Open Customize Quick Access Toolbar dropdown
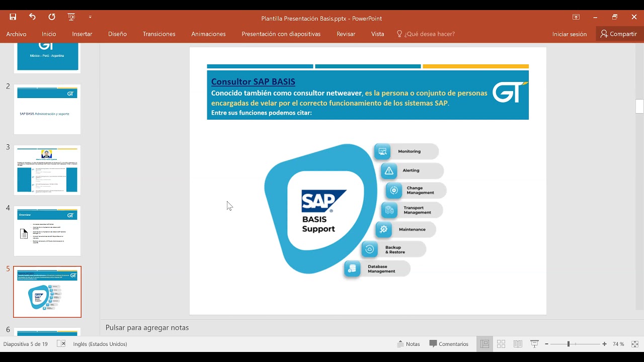Viewport: 644px width, 362px height. point(90,17)
